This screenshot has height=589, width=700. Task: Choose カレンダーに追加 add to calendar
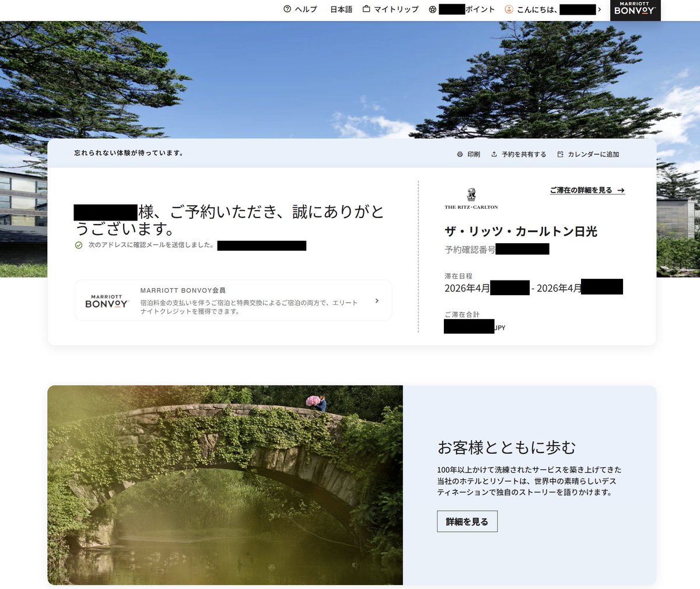point(593,155)
